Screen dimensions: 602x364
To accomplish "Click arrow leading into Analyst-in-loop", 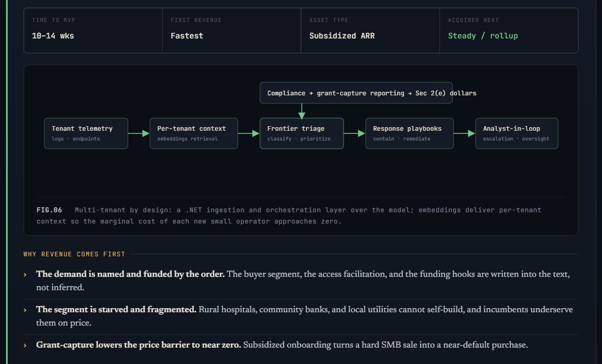I will click(465, 133).
